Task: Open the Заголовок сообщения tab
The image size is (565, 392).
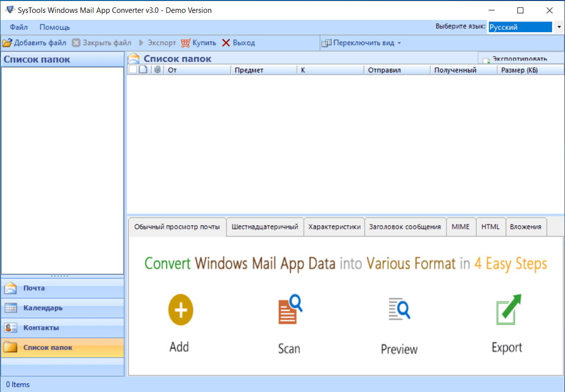Action: pyautogui.click(x=405, y=227)
